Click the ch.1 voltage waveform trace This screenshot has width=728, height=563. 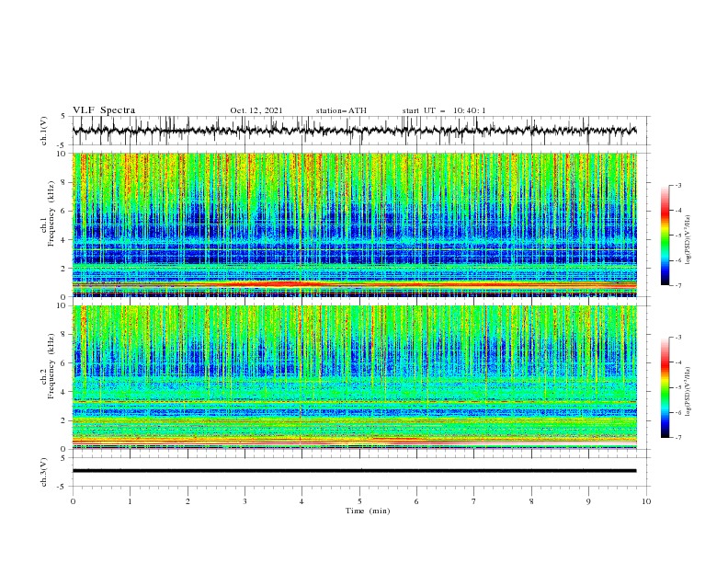354,131
